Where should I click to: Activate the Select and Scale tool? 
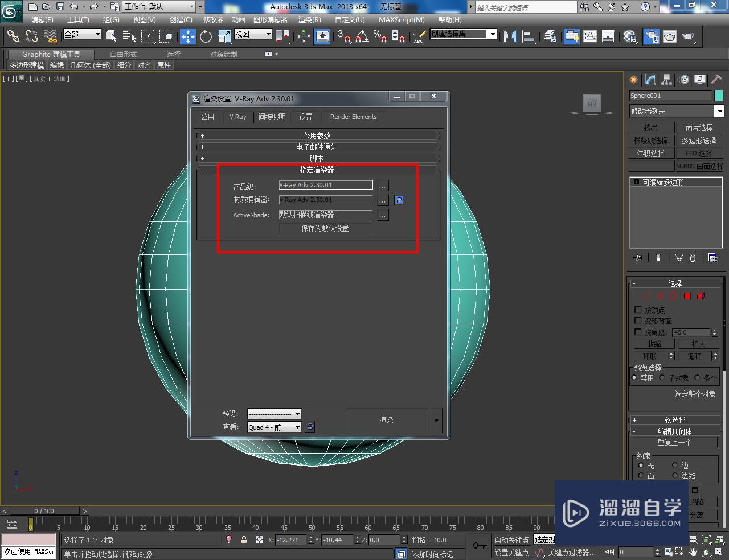point(224,36)
